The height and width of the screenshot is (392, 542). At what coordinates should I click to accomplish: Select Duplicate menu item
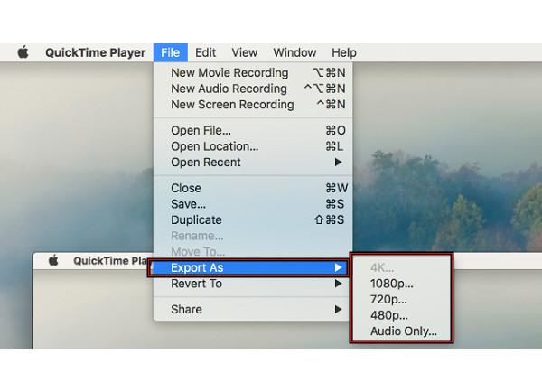(196, 220)
